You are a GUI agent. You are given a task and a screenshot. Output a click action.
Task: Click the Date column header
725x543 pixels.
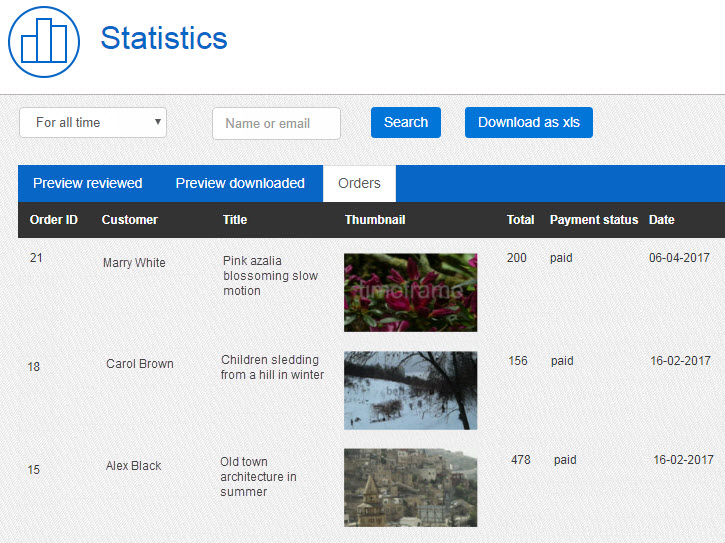(661, 220)
